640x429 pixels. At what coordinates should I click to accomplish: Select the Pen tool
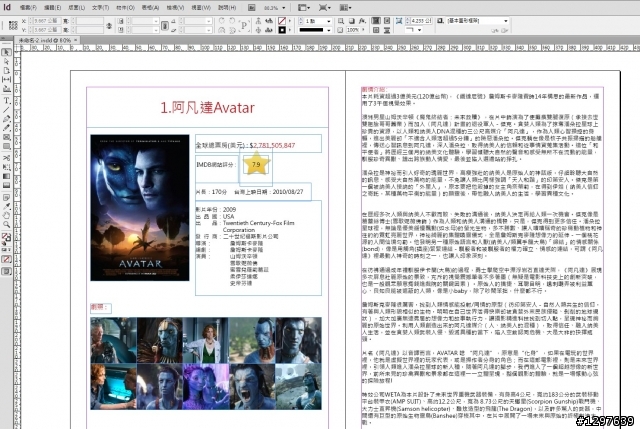(x=7, y=119)
